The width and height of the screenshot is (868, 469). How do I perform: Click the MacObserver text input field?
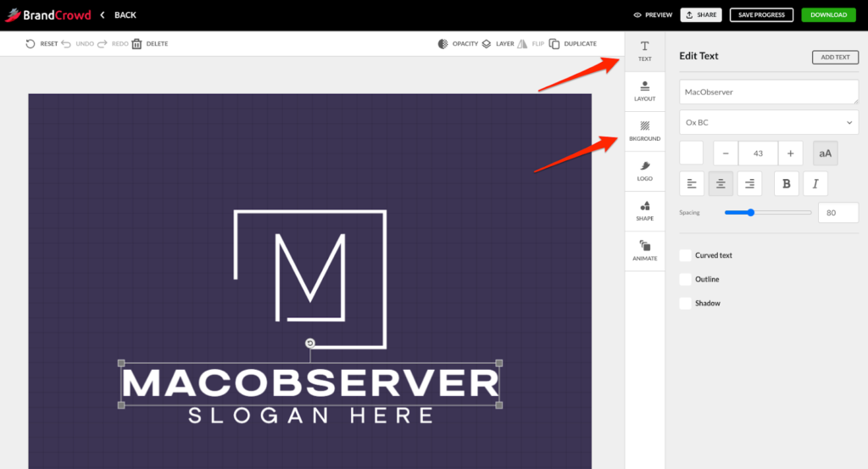(769, 92)
